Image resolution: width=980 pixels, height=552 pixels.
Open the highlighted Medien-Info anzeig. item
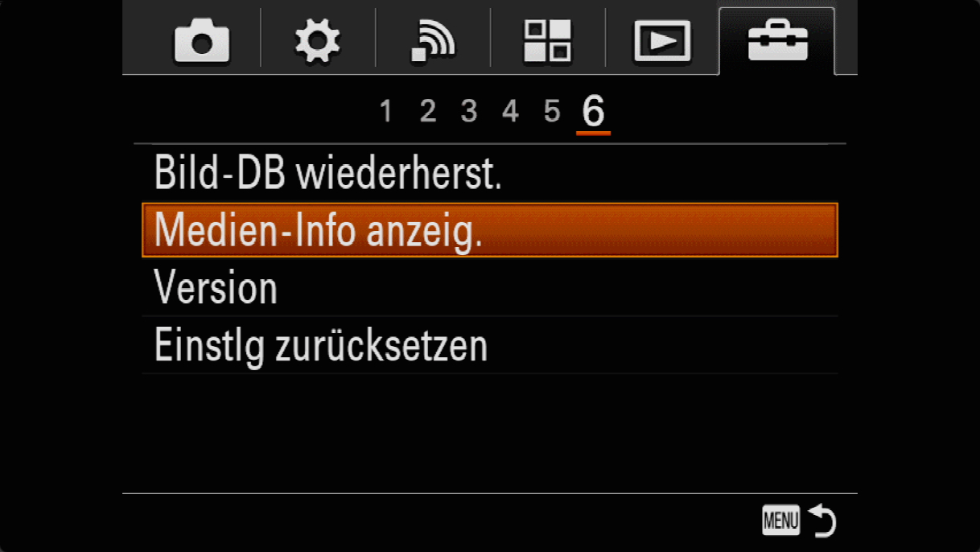(489, 230)
